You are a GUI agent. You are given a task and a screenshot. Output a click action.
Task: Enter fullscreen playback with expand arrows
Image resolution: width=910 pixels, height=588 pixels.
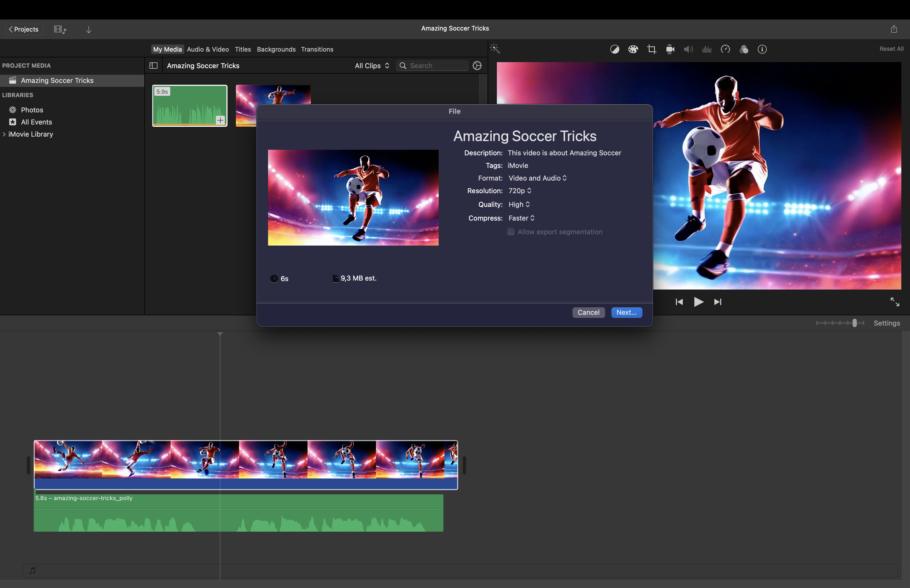pyautogui.click(x=895, y=302)
